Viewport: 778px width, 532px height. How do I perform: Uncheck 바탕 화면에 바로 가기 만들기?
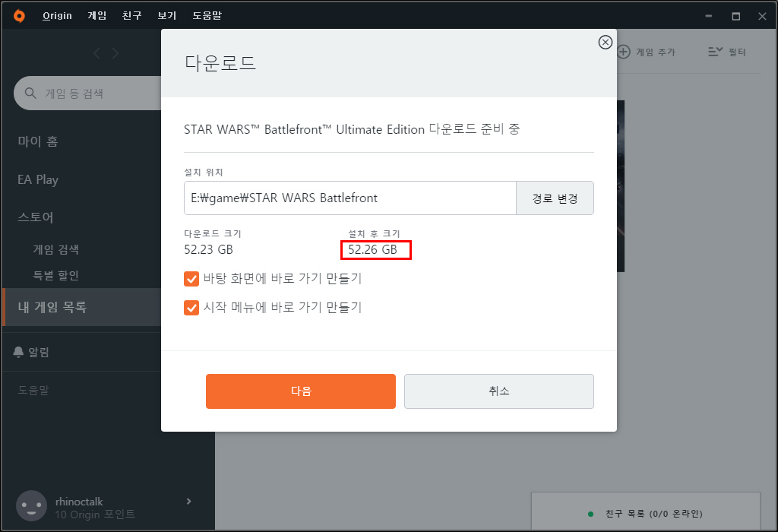(x=191, y=279)
